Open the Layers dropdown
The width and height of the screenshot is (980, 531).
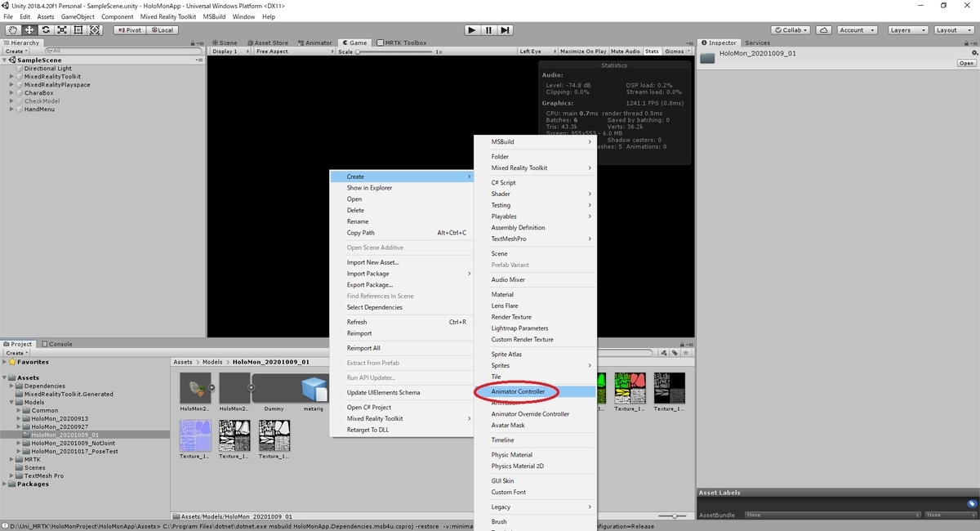pyautogui.click(x=906, y=29)
